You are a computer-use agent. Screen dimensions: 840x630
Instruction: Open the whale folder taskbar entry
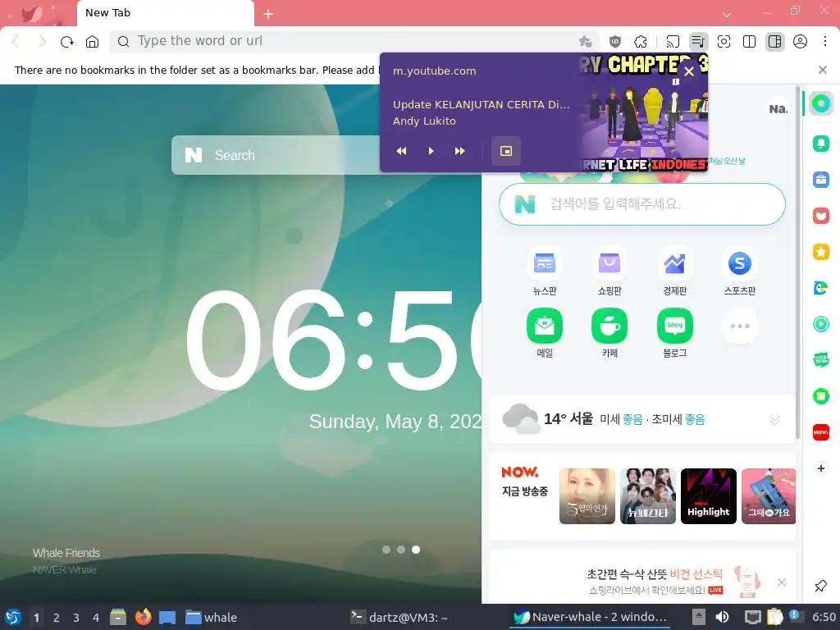tap(211, 617)
